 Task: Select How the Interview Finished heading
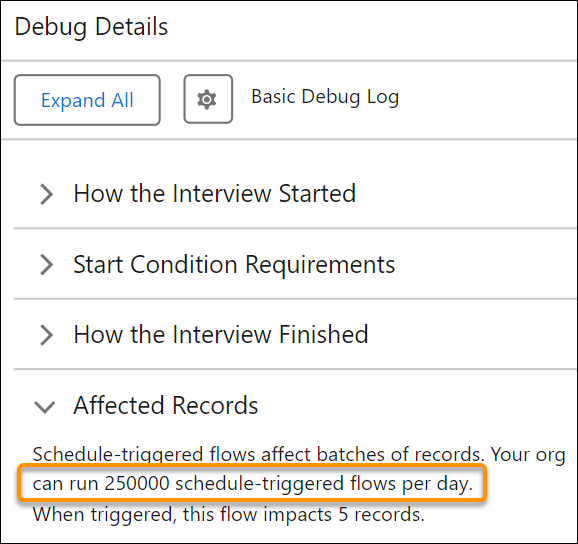pyautogui.click(x=221, y=335)
